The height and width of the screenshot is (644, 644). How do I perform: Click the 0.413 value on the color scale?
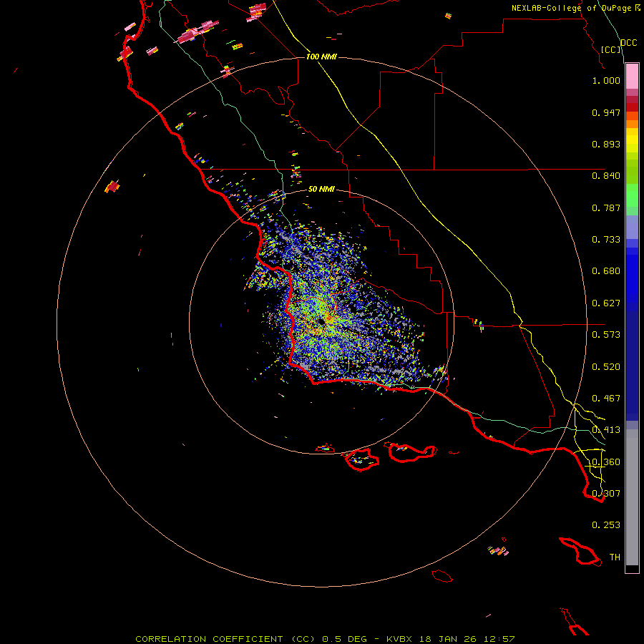[606, 430]
